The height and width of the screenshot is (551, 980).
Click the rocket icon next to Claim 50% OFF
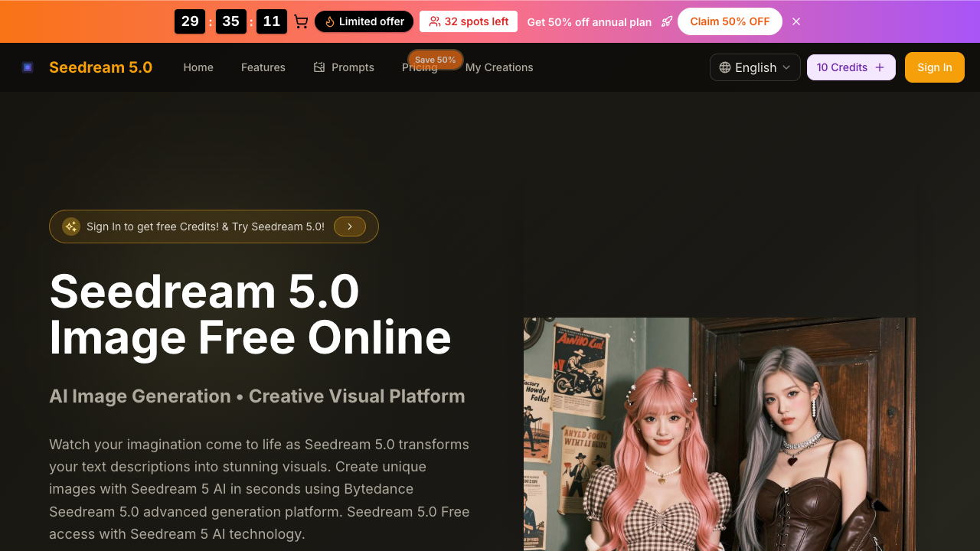(667, 21)
